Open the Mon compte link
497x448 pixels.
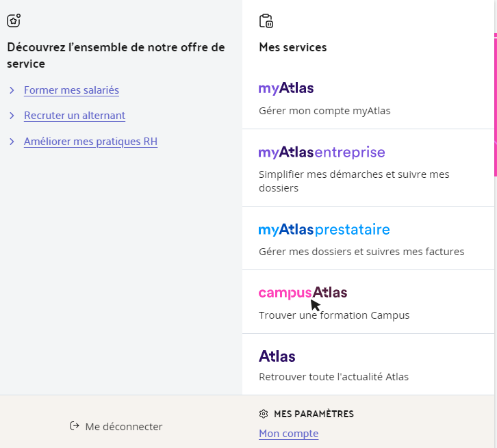tap(288, 434)
